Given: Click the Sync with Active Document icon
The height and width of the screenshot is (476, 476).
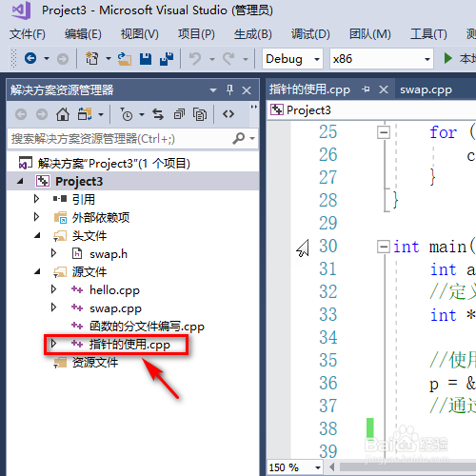Looking at the screenshot, I should (x=158, y=114).
